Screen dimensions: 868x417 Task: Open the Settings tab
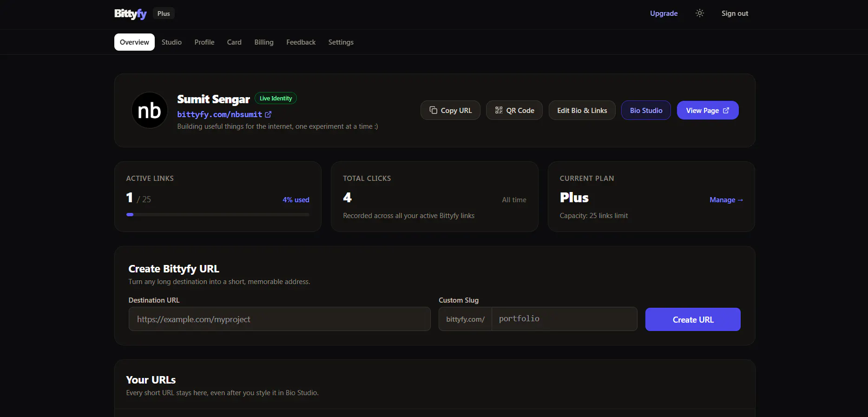coord(341,42)
